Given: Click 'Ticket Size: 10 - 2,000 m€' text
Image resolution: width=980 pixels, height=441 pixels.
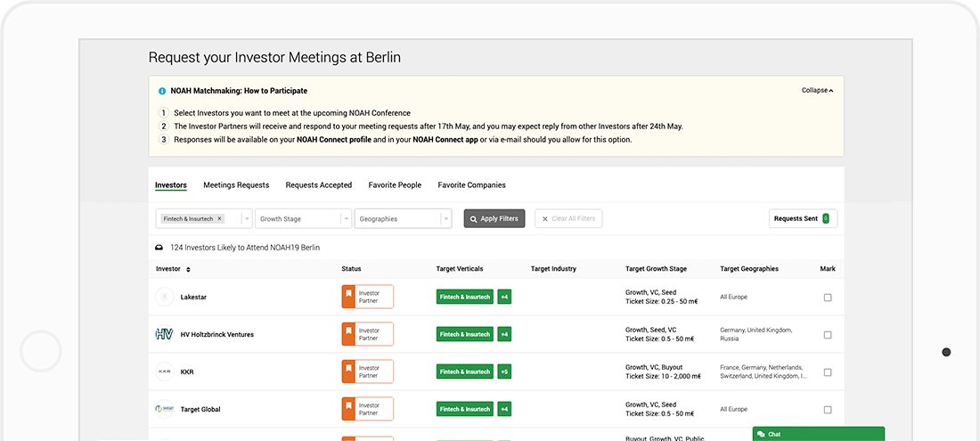Looking at the screenshot, I should 663,377.
